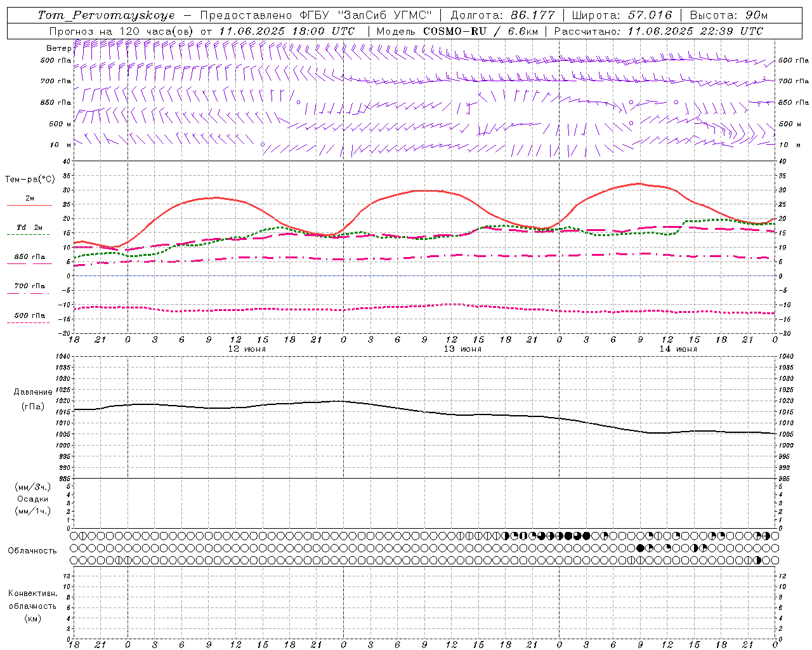Click the elevation text Высота: 90м
This screenshot has height=650, width=812.
pyautogui.click(x=728, y=15)
